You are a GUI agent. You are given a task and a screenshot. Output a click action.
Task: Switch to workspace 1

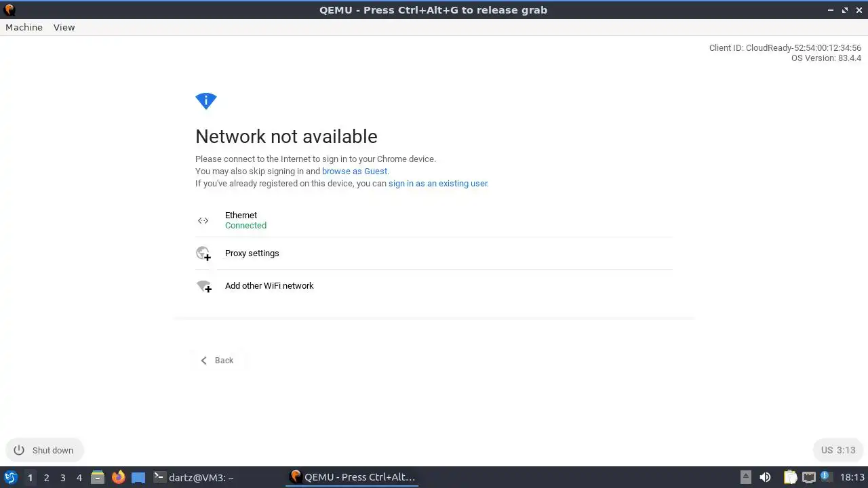(x=30, y=478)
